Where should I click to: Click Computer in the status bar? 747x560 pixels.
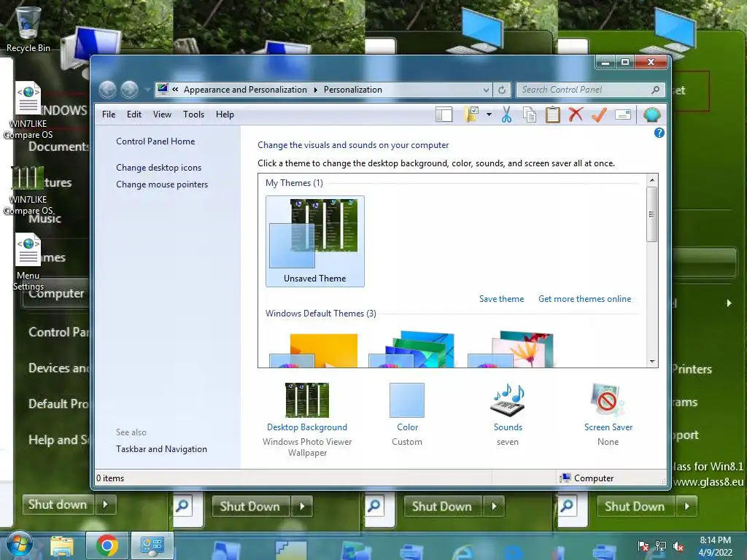click(x=587, y=478)
